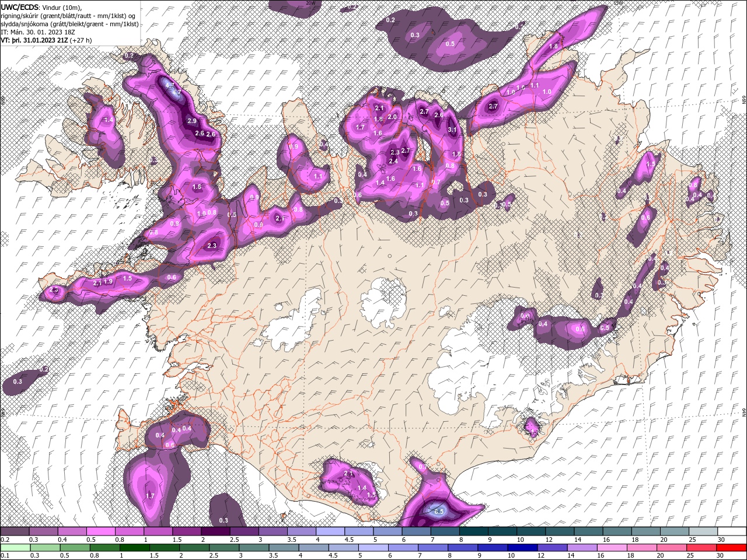The height and width of the screenshot is (560, 747).
Task: Click the lilac 14–16 rain legend swatch
Action: tap(582, 548)
